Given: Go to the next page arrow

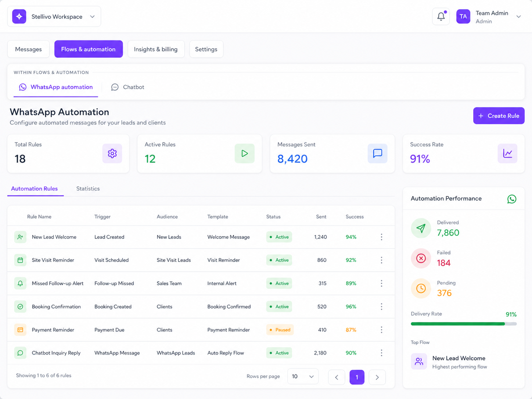Looking at the screenshot, I should coord(377,377).
